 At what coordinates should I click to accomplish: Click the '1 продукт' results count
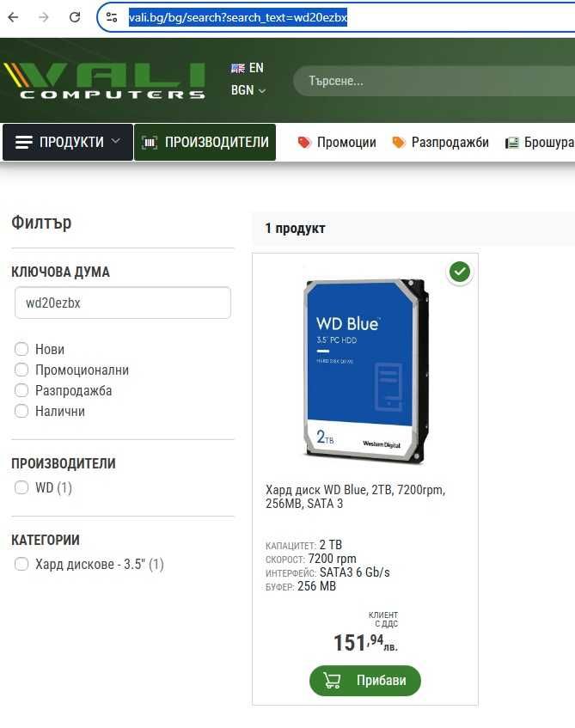tap(295, 228)
